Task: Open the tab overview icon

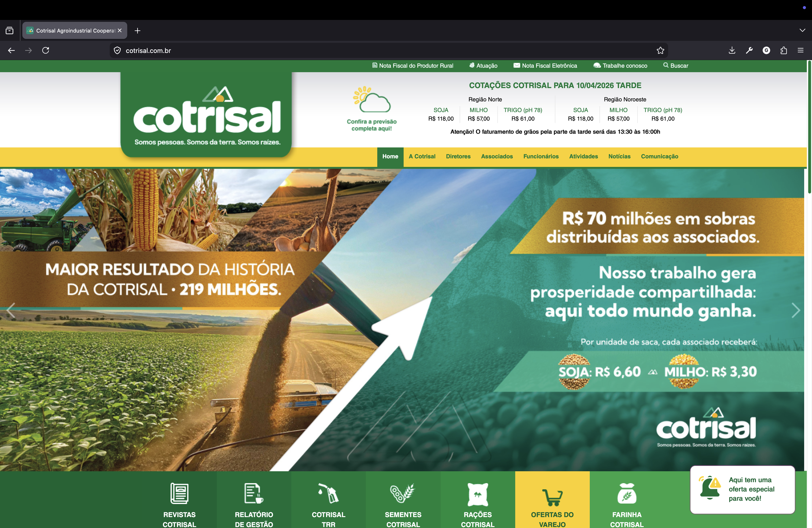Action: tap(9, 31)
